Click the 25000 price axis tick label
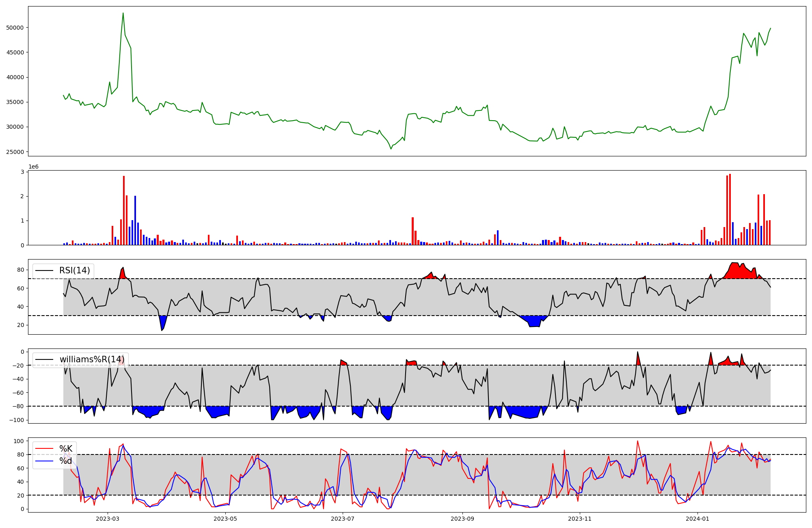812x528 pixels. (x=15, y=152)
